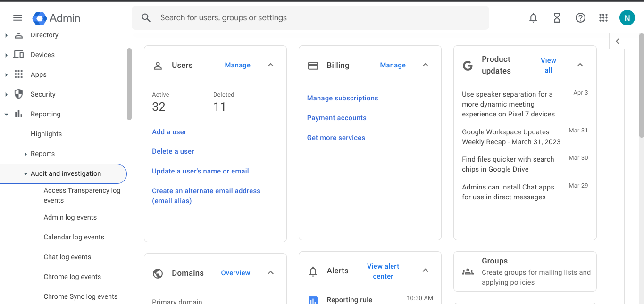Open Access Transparency log events

(x=82, y=196)
